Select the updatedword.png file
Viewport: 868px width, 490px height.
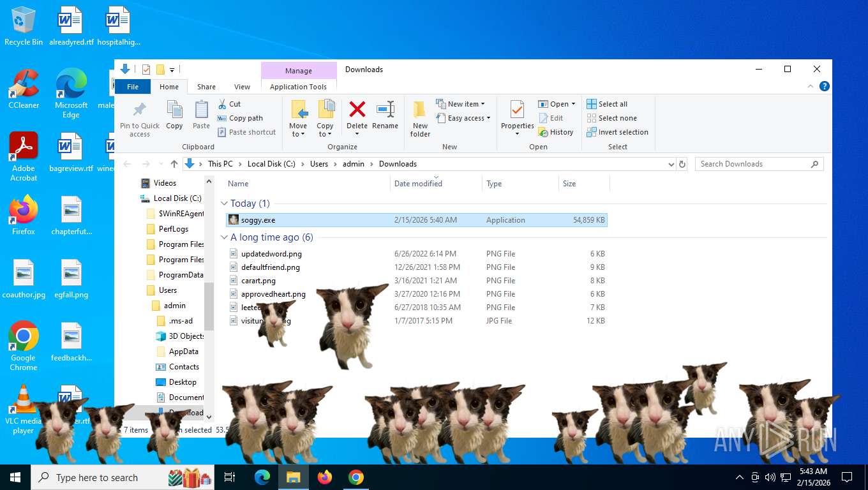pyautogui.click(x=417, y=254)
